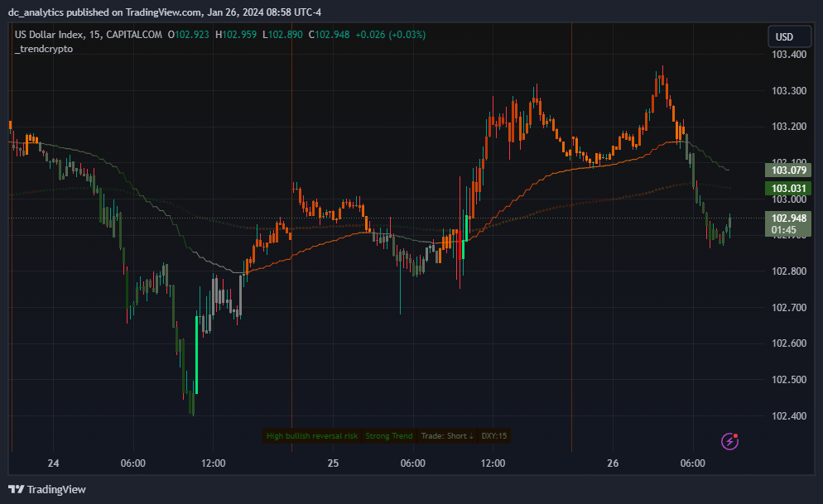Click the 'Trade: Short' table cell
823x504 pixels.
click(x=447, y=436)
